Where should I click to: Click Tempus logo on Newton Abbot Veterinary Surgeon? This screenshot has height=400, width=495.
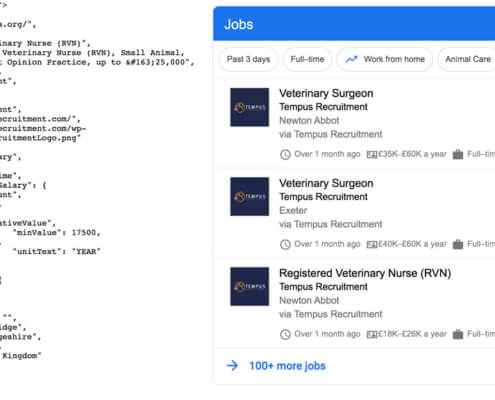[250, 107]
